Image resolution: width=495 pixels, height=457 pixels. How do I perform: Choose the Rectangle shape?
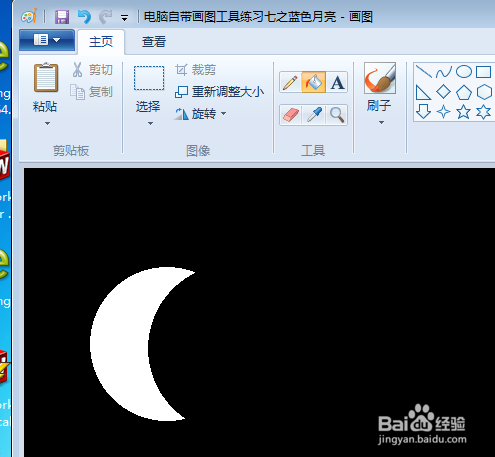pos(483,72)
